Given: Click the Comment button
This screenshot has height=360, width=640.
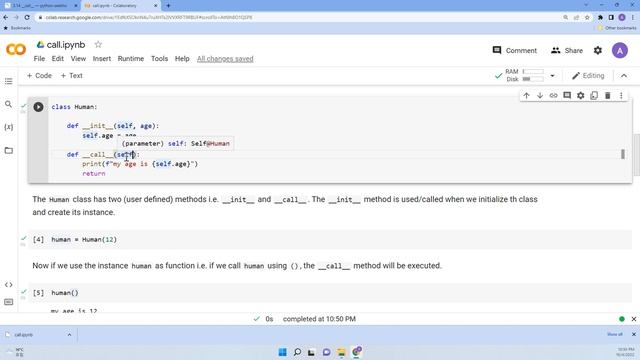Looking at the screenshot, I should tap(515, 51).
